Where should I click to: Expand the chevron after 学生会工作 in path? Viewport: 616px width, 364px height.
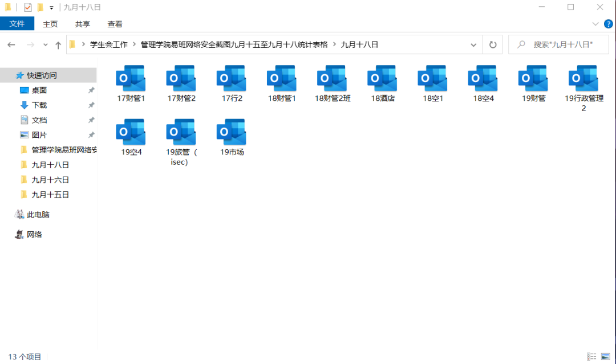click(x=134, y=44)
